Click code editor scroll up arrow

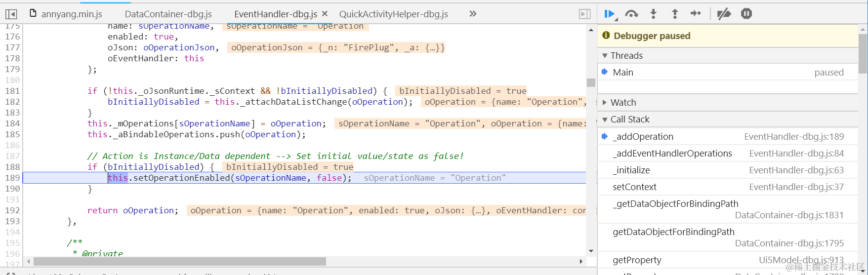click(x=591, y=30)
